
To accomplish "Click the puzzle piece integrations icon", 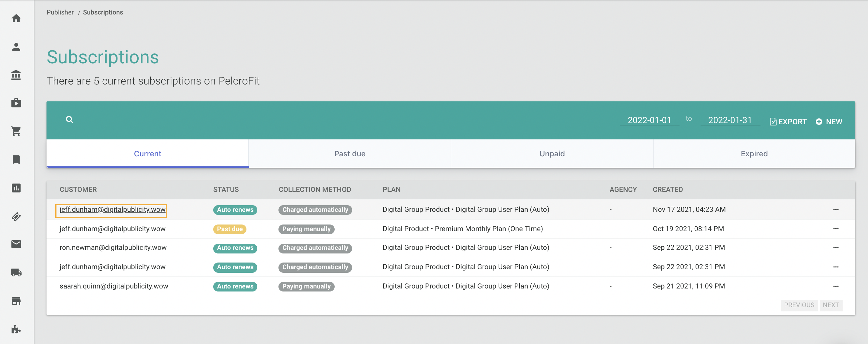I will click(16, 329).
